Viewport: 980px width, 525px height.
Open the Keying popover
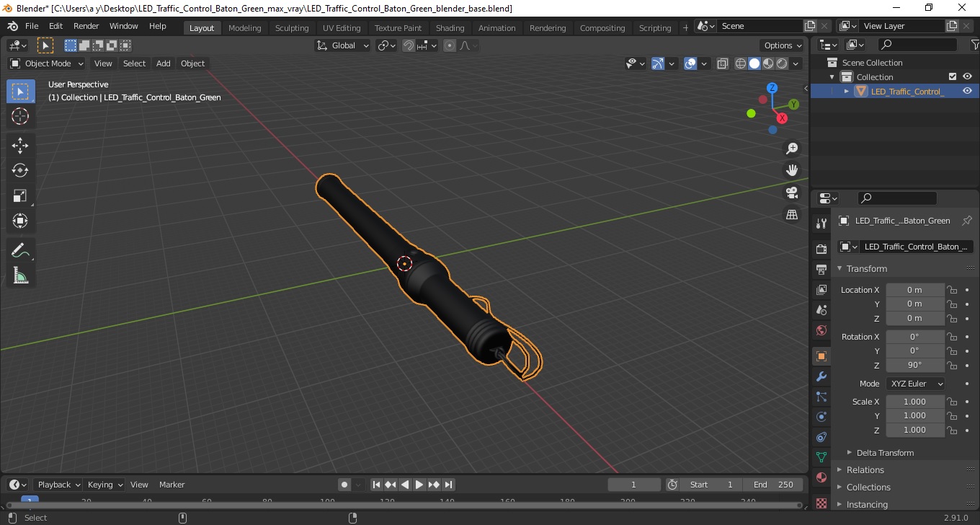point(104,485)
